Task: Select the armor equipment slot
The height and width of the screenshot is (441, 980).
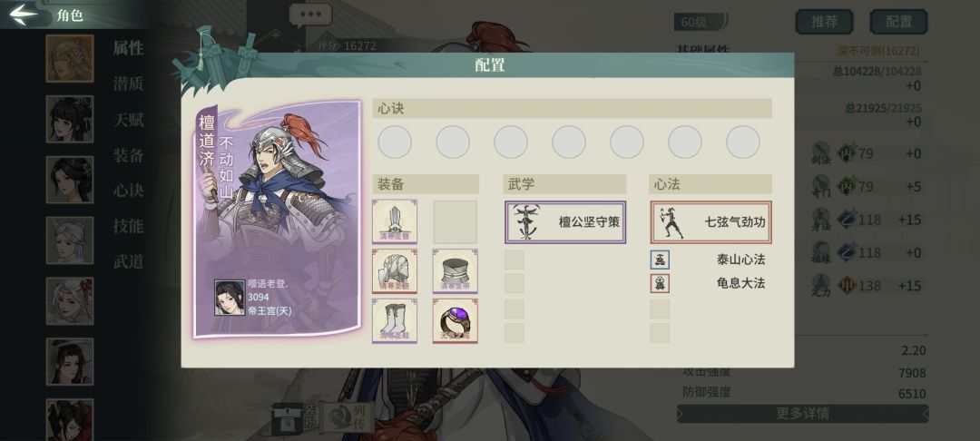Action: (395, 270)
